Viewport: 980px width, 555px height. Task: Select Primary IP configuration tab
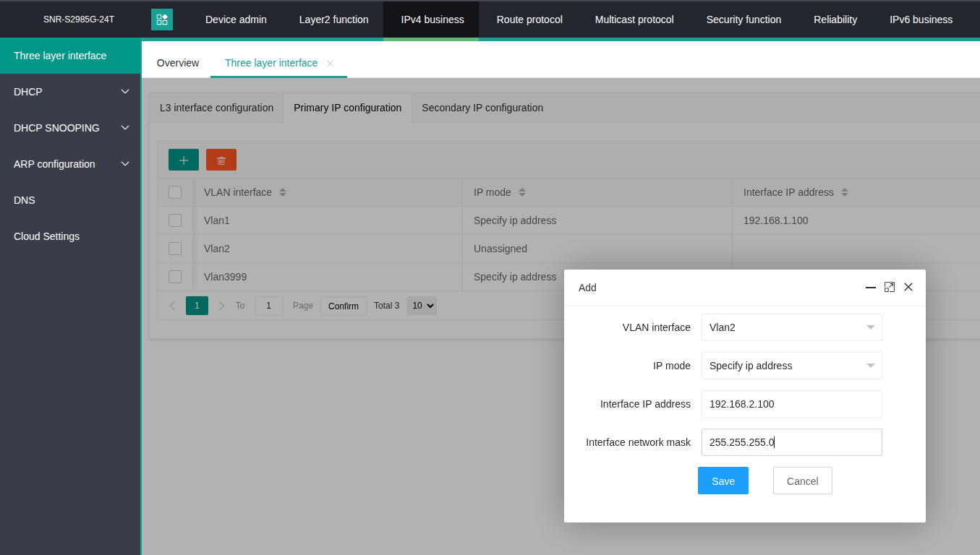[347, 108]
